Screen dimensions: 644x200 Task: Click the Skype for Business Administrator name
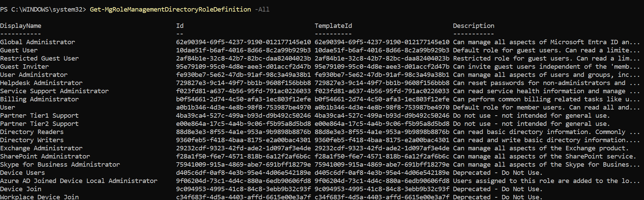(60, 165)
